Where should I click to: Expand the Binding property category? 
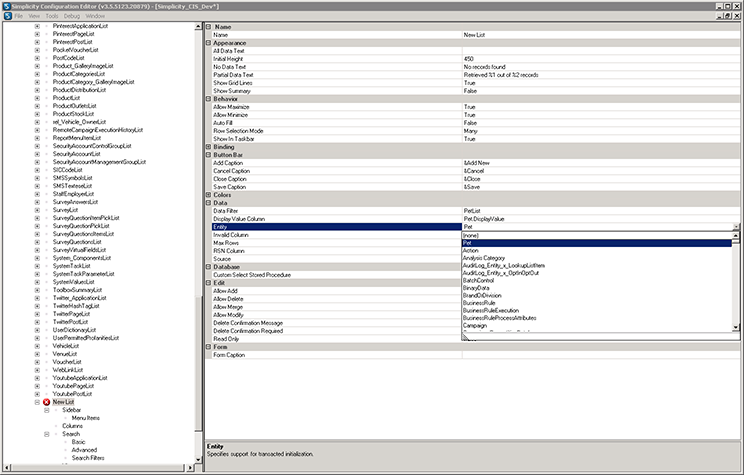point(208,147)
